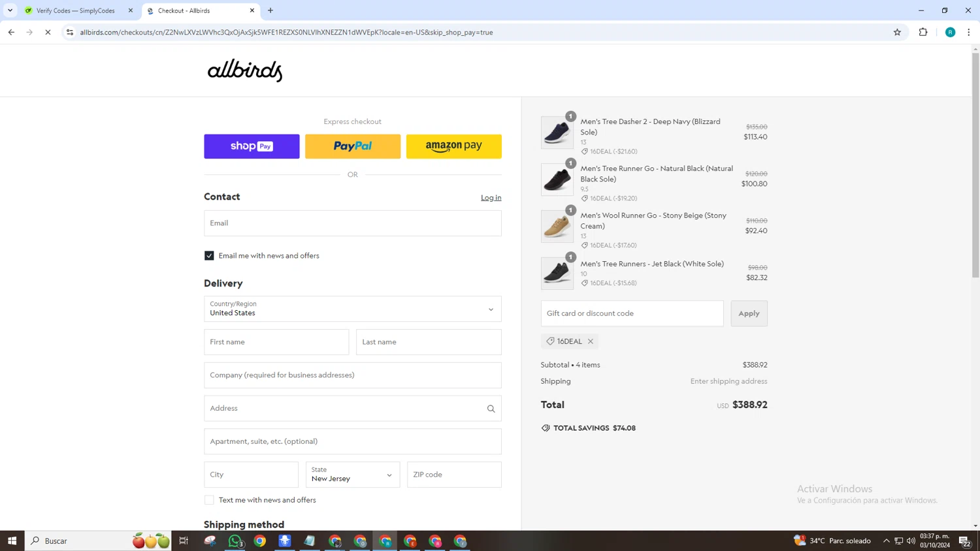Click the Apply discount button
This screenshot has height=551, width=980.
(749, 313)
